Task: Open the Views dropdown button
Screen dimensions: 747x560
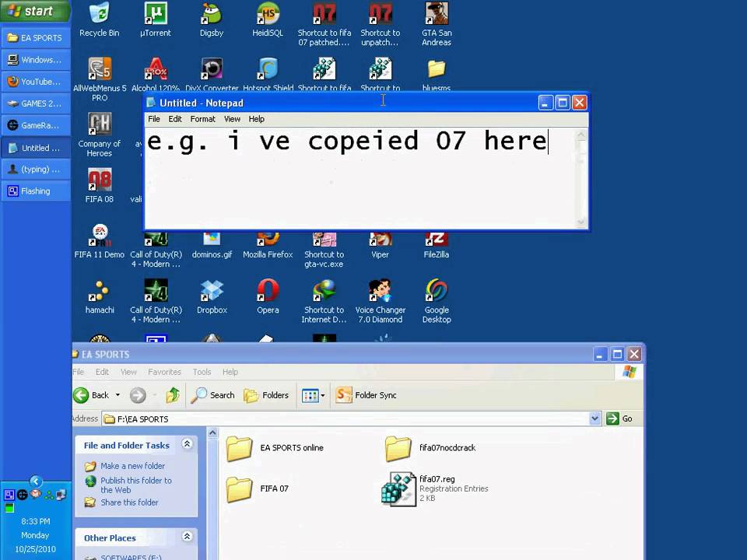Action: click(313, 395)
